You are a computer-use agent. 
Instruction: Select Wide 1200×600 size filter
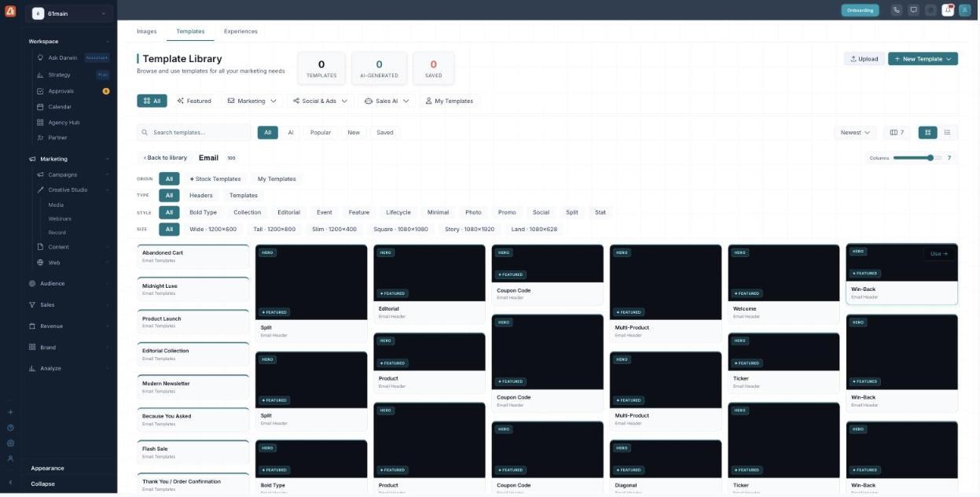(x=212, y=229)
